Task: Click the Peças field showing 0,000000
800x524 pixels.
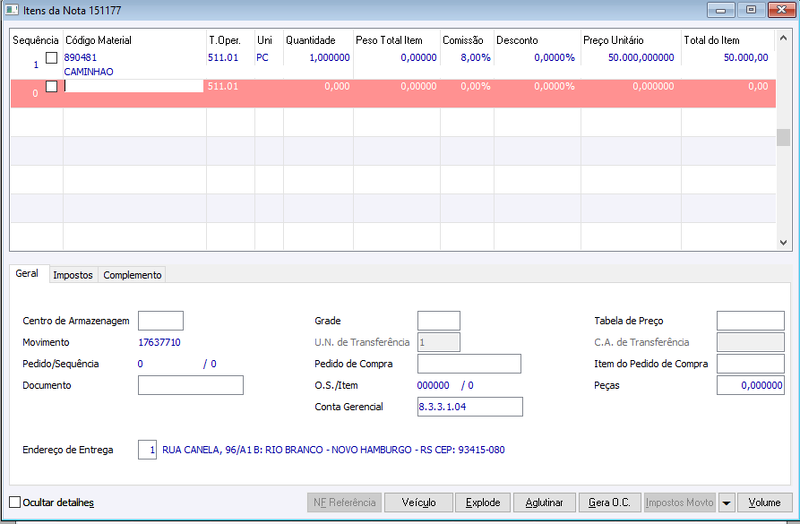Action: pos(751,385)
